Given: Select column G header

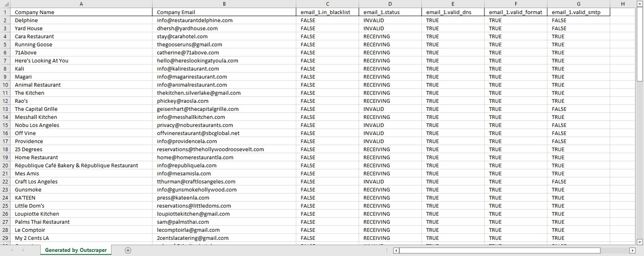Looking at the screenshot, I should pyautogui.click(x=579, y=4).
